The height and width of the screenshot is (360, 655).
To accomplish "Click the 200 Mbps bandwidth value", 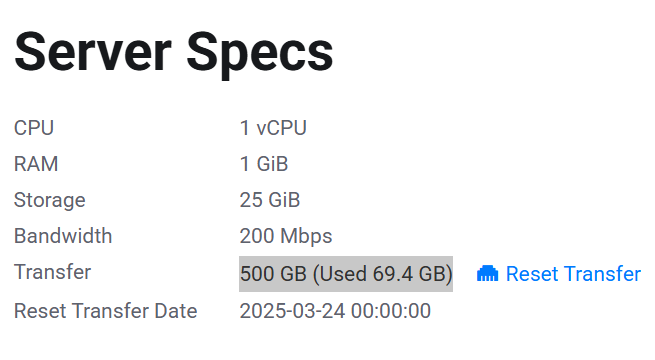I will click(286, 237).
